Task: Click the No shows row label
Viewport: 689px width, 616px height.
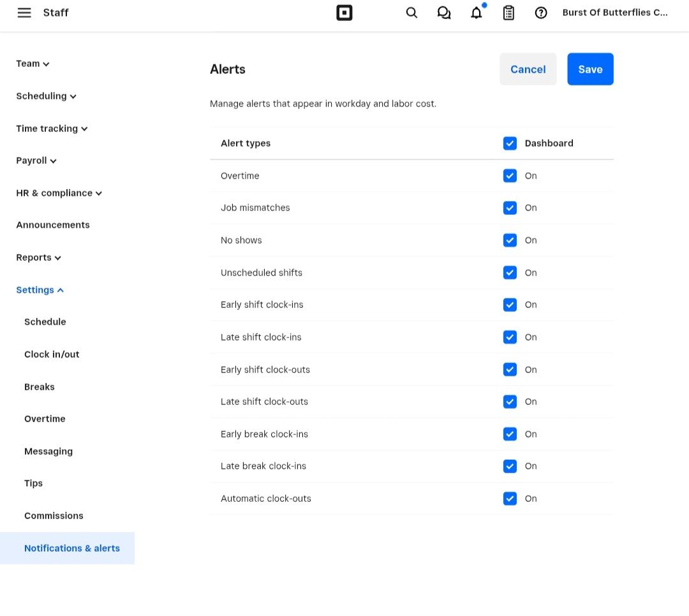Action: click(x=241, y=240)
